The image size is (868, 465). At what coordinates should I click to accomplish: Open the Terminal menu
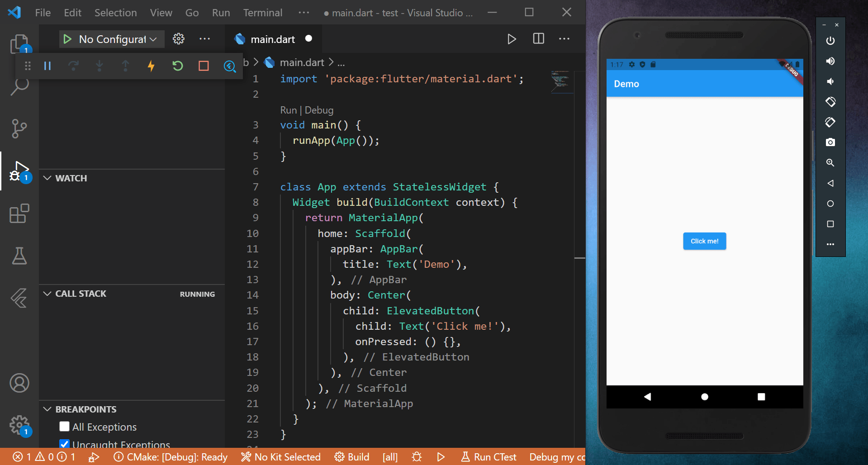pyautogui.click(x=262, y=13)
